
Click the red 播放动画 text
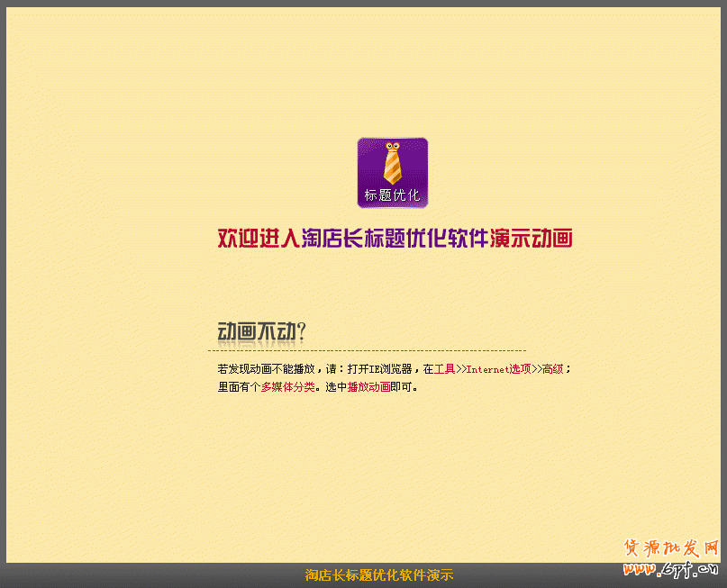click(368, 387)
